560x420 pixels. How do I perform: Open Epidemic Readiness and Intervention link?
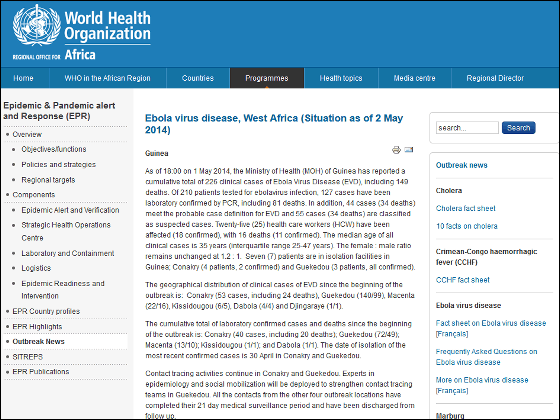(63, 290)
